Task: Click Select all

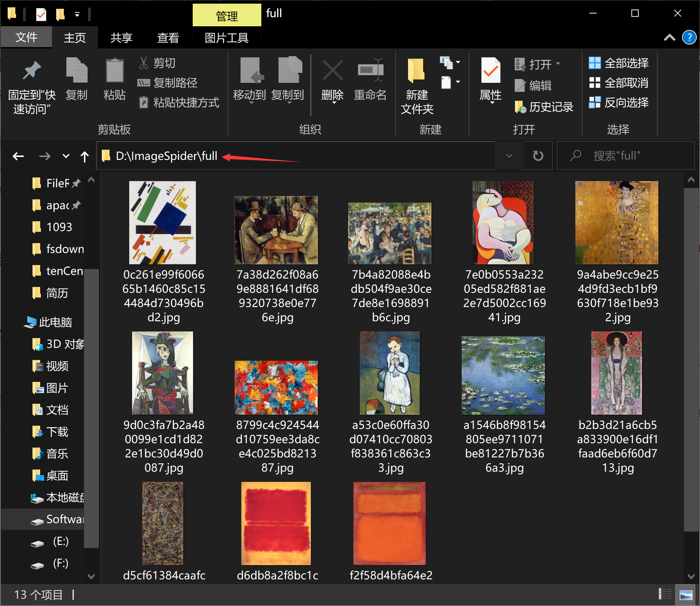Action: (619, 63)
